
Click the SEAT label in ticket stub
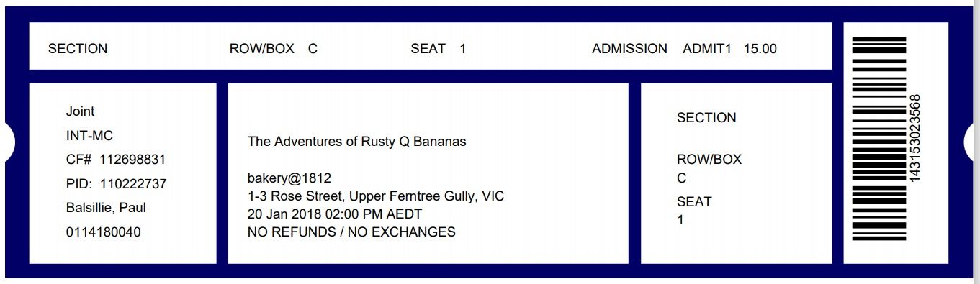(694, 202)
